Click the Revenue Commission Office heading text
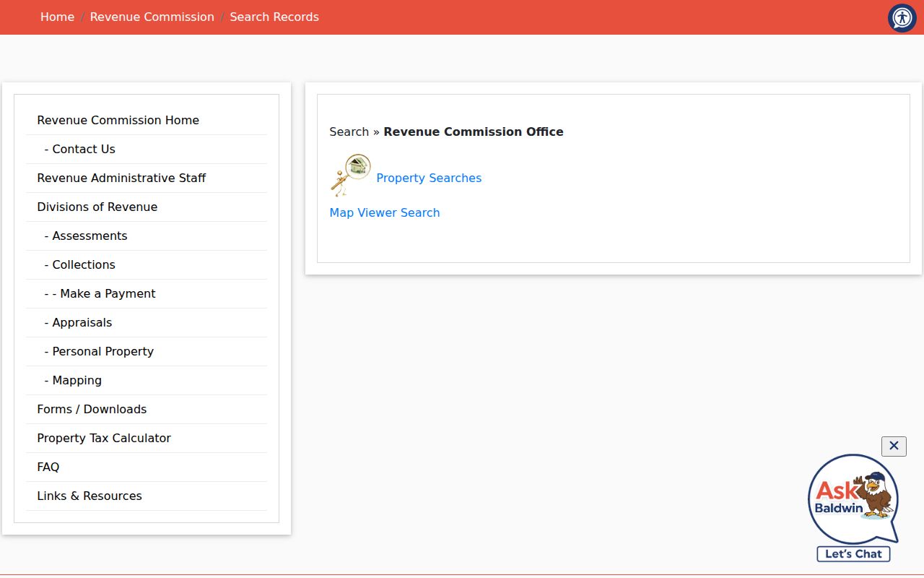Image resolution: width=924 pixels, height=578 pixels. (474, 131)
